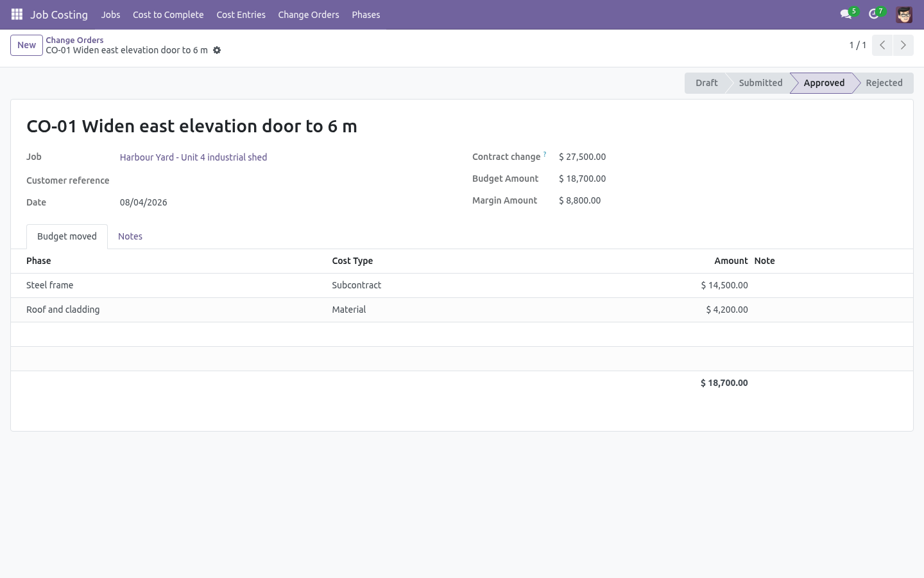Open the activities clock icon
924x578 pixels.
tap(873, 14)
